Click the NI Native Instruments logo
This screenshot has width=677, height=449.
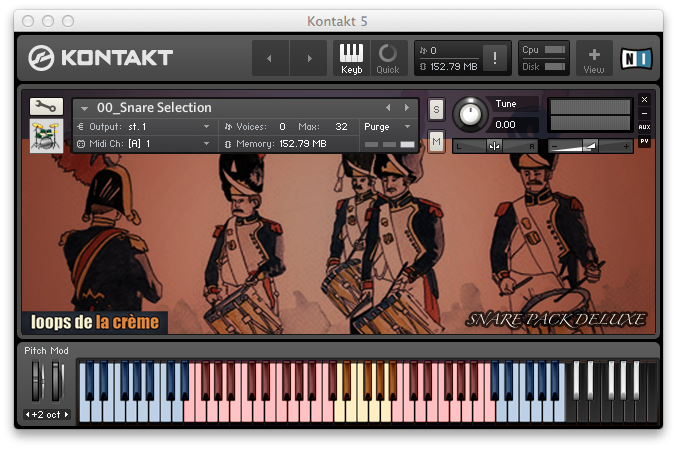pos(636,58)
